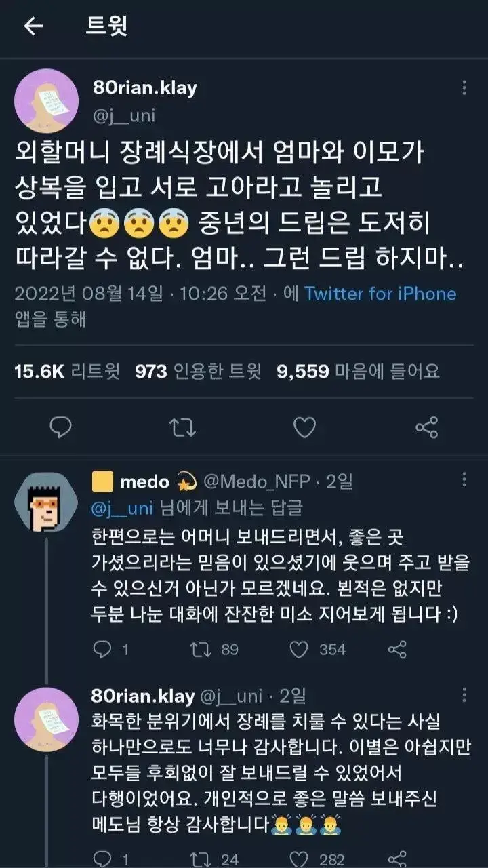Retweet medo's reply with 89 retweets
Screen dimensions: 488x868
201,649
